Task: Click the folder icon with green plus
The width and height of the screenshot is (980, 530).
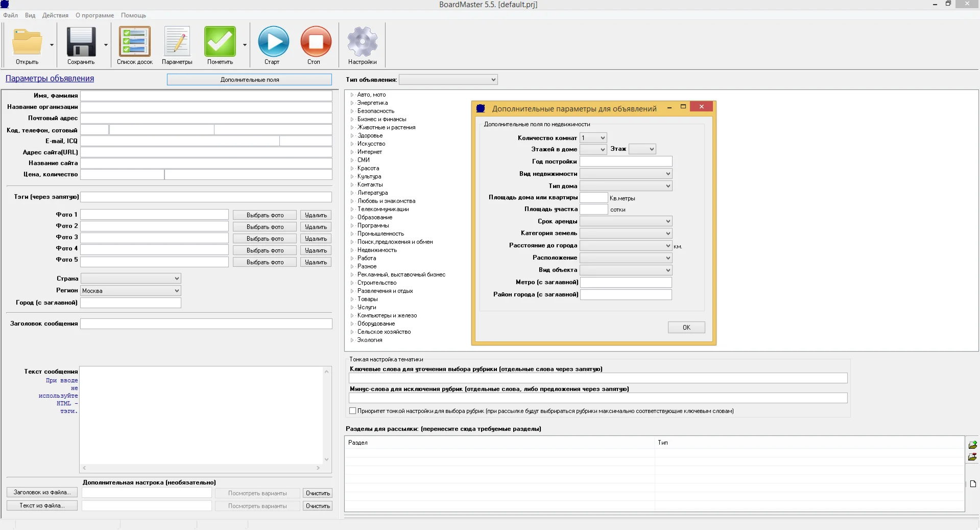Action: point(972,445)
